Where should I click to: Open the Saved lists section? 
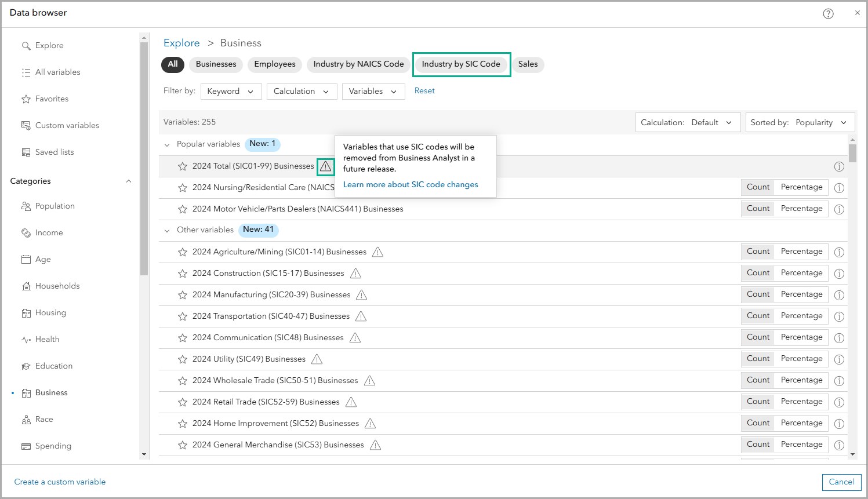pos(26,152)
